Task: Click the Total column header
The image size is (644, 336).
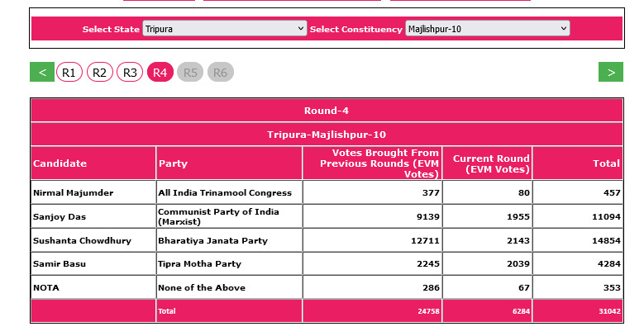Action: (x=606, y=163)
